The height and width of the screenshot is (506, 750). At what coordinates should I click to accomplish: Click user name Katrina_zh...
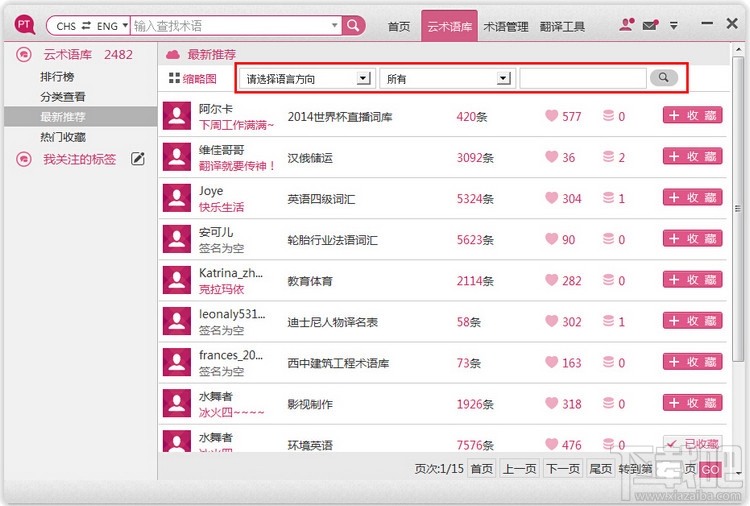tap(231, 273)
